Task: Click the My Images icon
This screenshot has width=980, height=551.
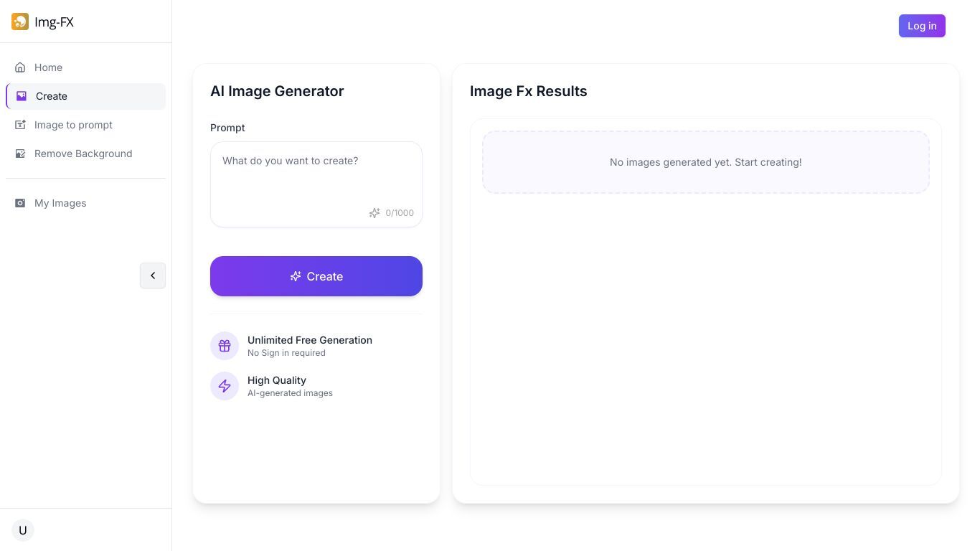Action: [20, 203]
